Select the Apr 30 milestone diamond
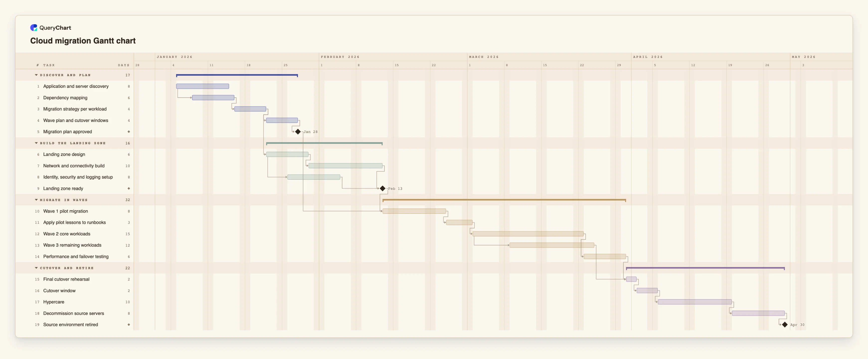The image size is (868, 359). click(785, 325)
